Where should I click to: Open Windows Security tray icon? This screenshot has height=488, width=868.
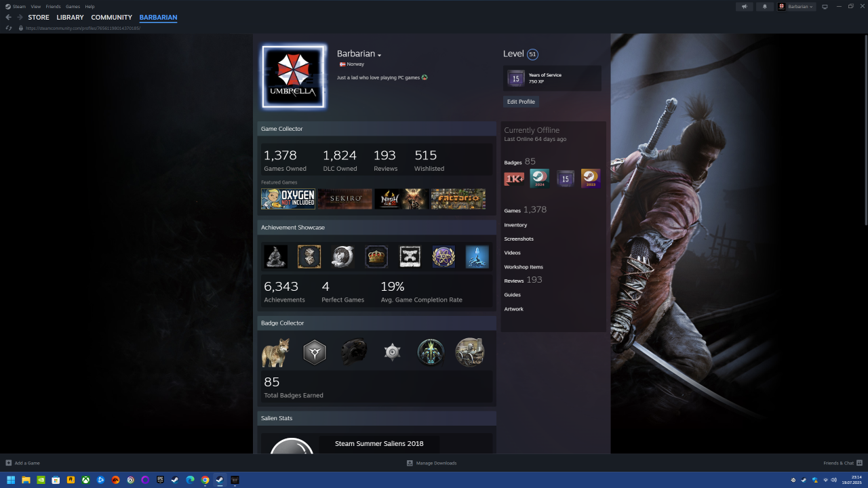[814, 480]
